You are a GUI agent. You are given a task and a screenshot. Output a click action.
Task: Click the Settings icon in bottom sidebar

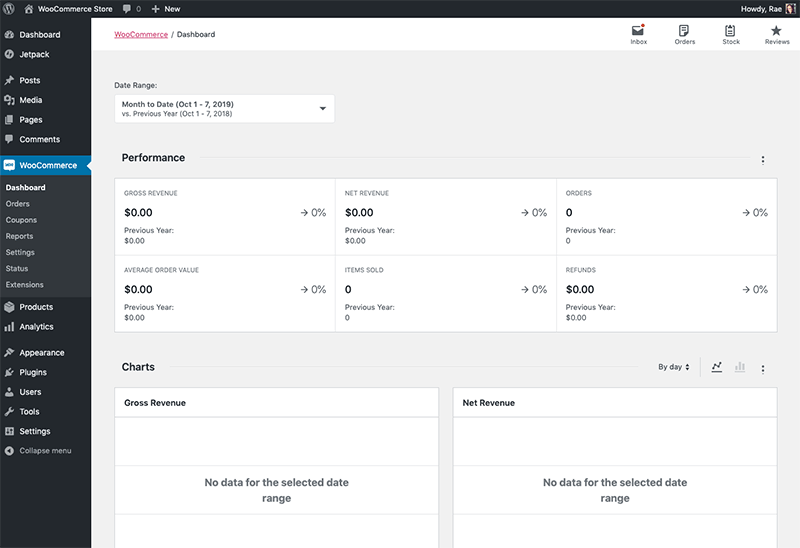[x=9, y=431]
